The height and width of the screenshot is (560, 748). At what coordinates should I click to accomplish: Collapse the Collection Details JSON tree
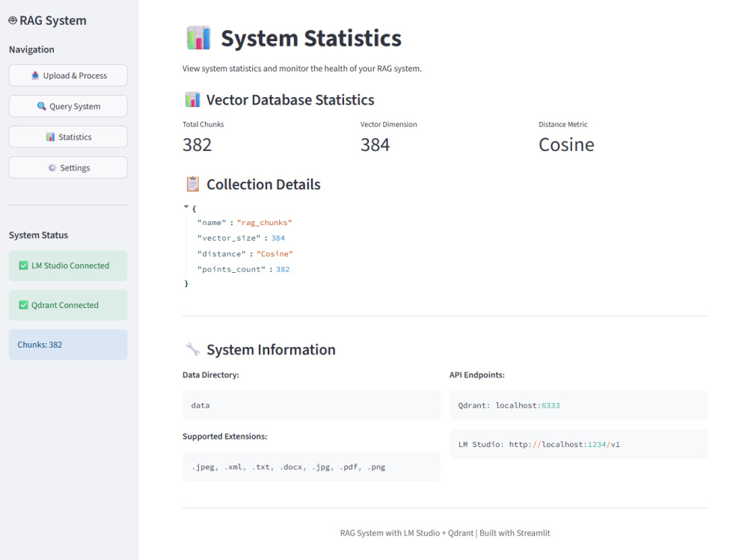click(186, 207)
